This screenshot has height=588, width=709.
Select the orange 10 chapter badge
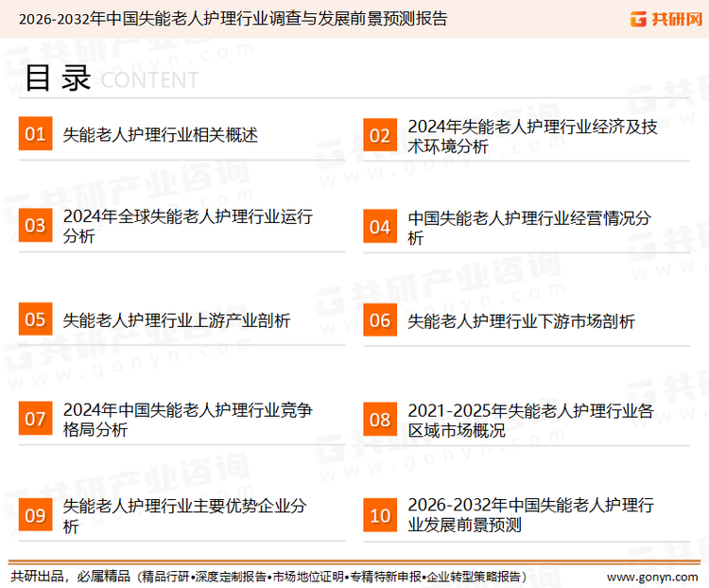click(380, 515)
